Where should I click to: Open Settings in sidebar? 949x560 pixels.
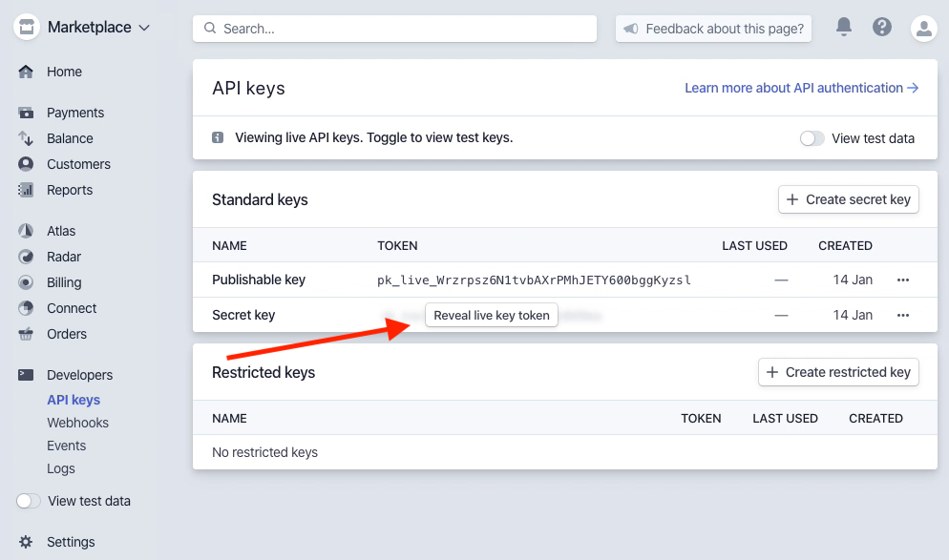coord(71,542)
